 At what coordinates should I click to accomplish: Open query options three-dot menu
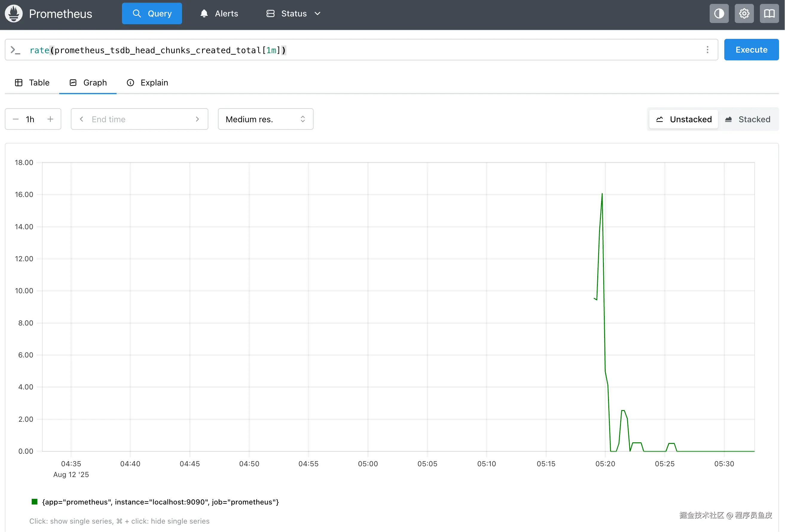click(x=707, y=50)
